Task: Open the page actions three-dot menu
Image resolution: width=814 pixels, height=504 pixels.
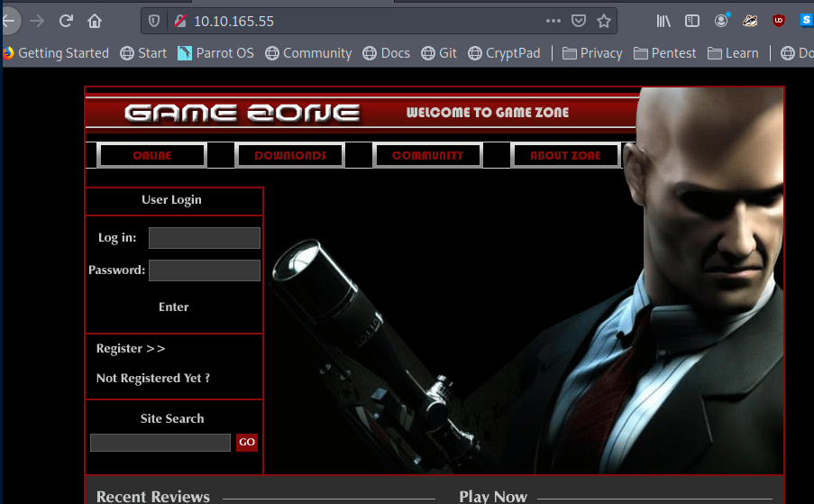Action: 553,21
